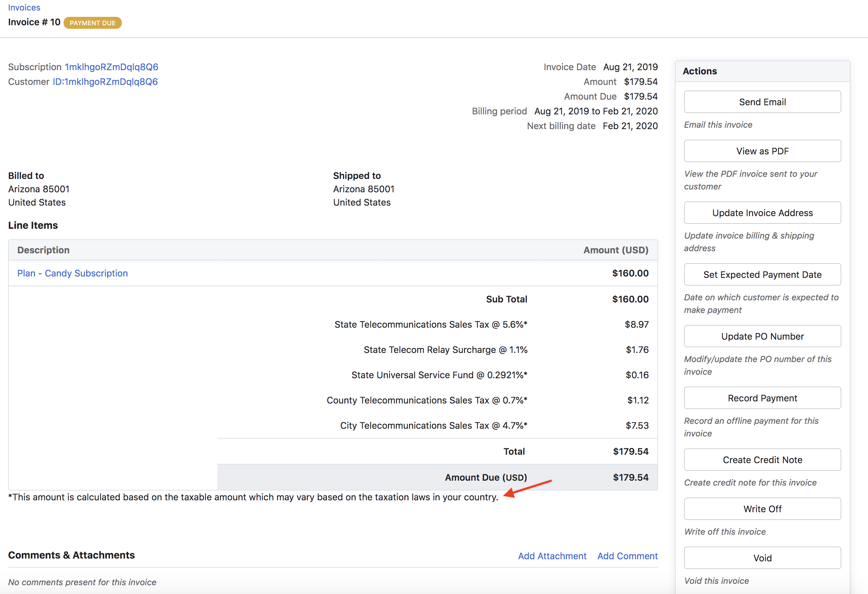Select Create Credit Note button
868x594 pixels.
[x=762, y=460]
